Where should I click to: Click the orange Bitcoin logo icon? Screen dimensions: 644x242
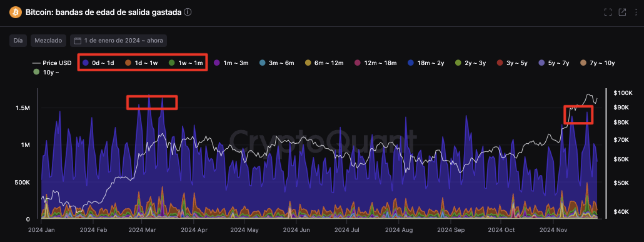pyautogui.click(x=16, y=13)
